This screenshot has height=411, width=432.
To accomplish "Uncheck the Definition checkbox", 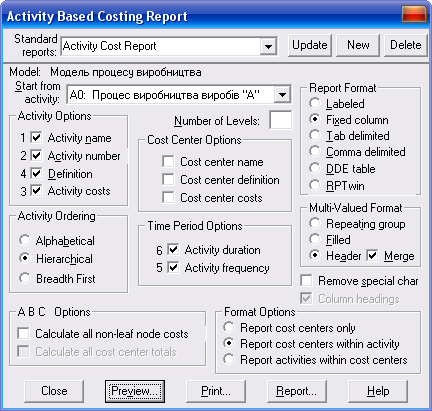I will [36, 173].
